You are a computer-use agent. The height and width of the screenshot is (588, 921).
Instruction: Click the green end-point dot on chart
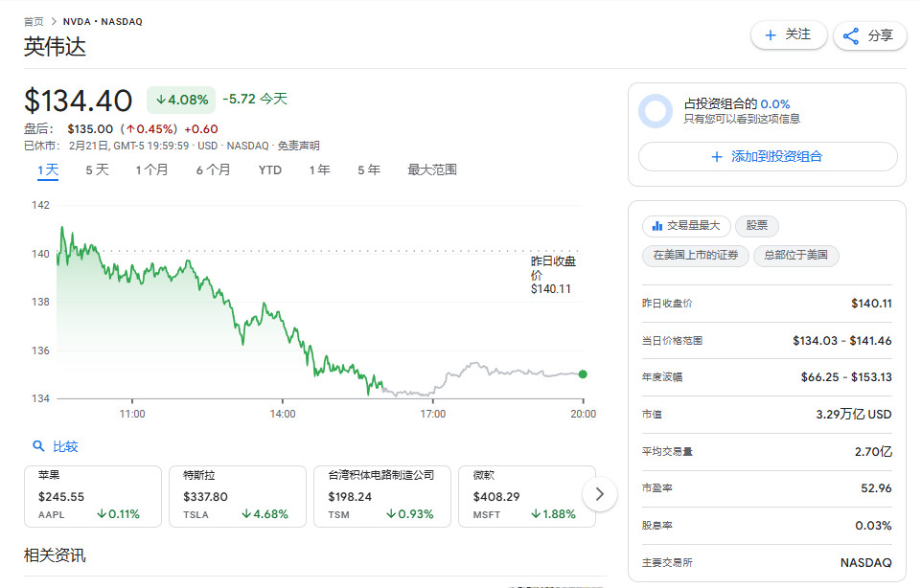pyautogui.click(x=583, y=374)
